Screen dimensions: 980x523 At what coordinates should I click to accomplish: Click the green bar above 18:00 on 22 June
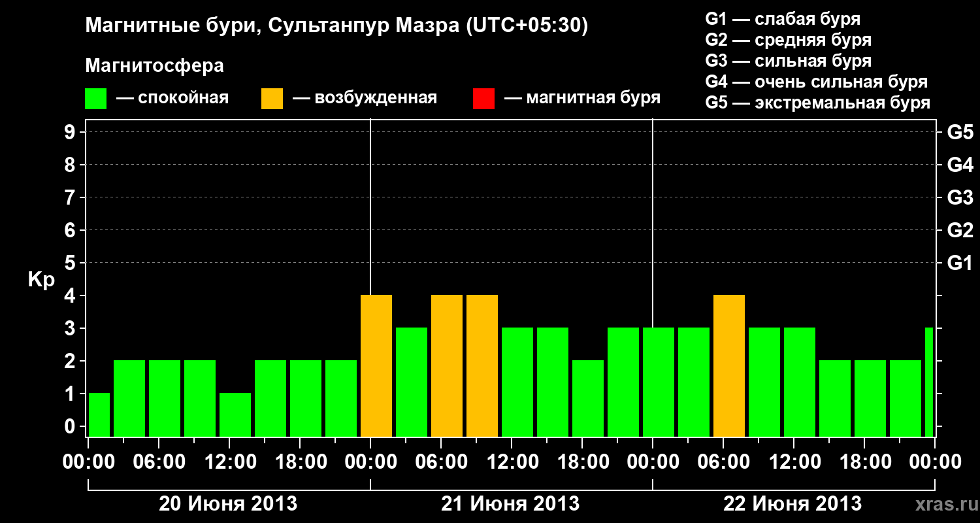tap(870, 398)
